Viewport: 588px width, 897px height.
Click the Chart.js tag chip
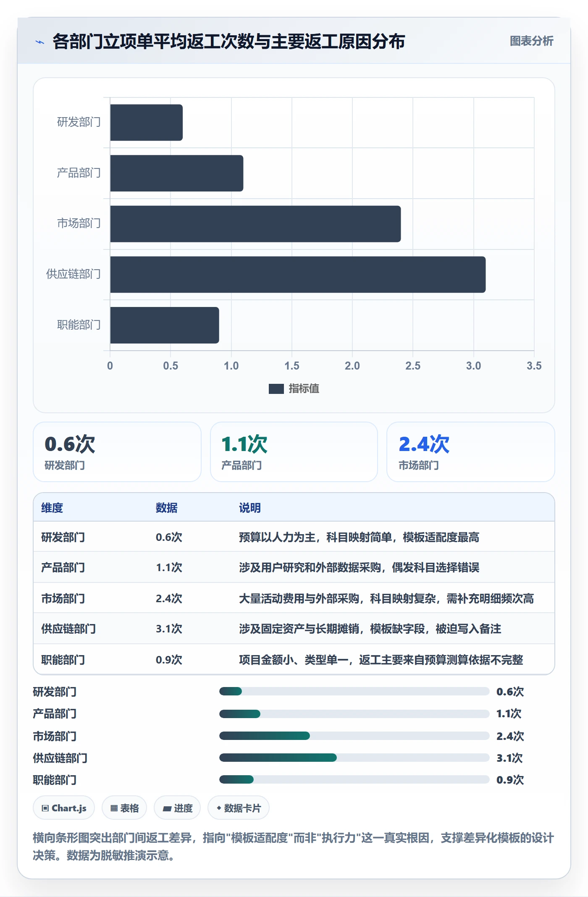(64, 808)
